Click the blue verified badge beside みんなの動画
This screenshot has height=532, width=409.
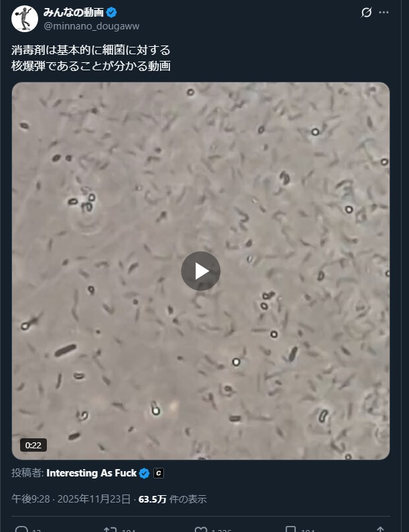coord(111,13)
